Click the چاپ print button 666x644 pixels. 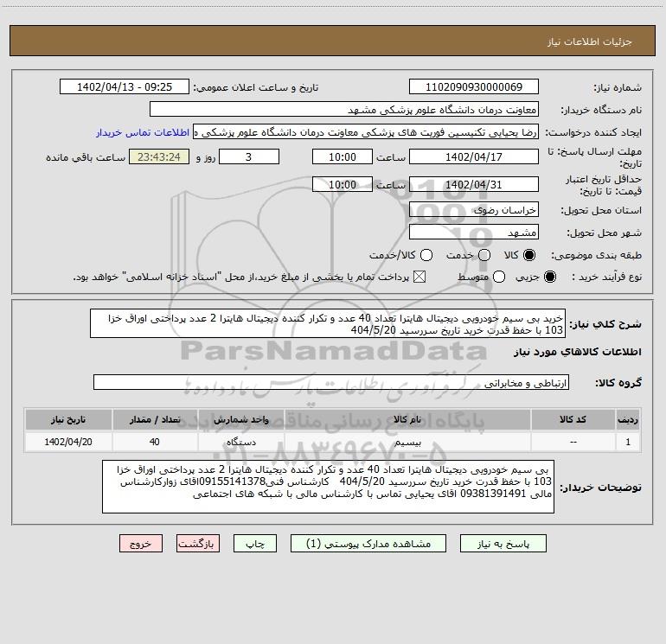pyautogui.click(x=255, y=544)
